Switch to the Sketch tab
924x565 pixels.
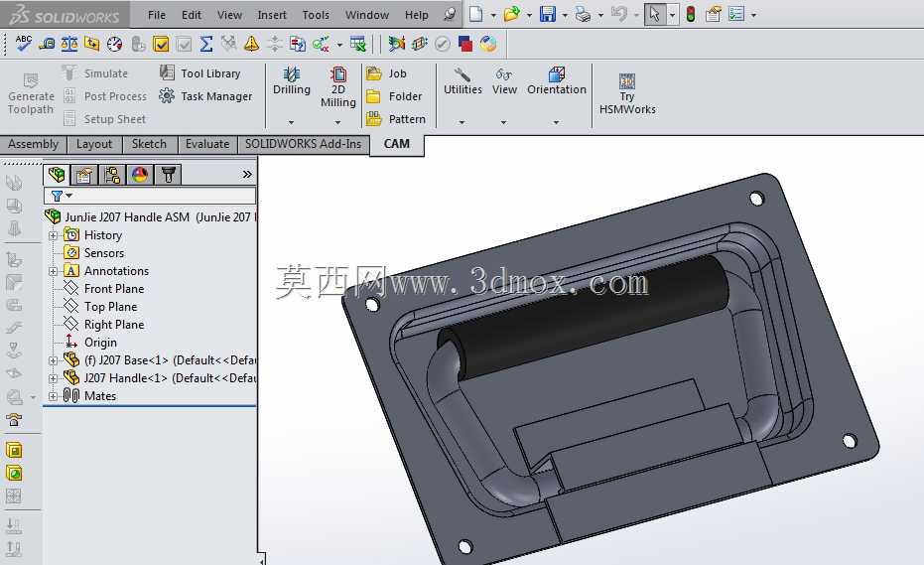(x=149, y=144)
